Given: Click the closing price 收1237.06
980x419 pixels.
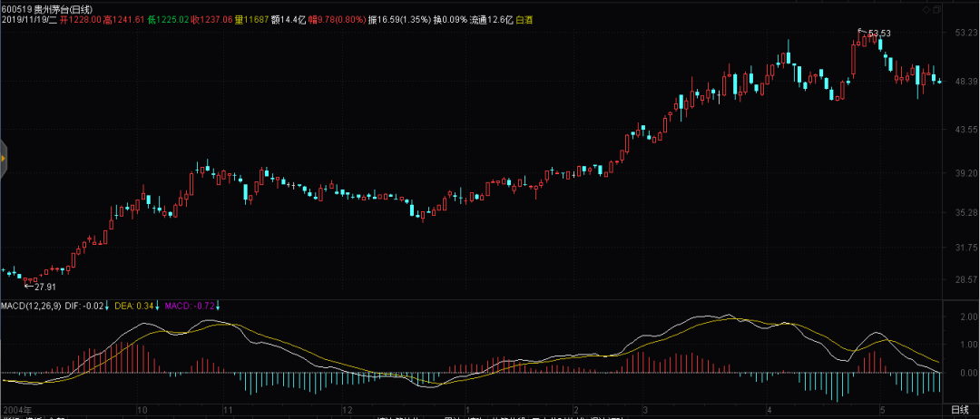Looking at the screenshot, I should point(211,20).
